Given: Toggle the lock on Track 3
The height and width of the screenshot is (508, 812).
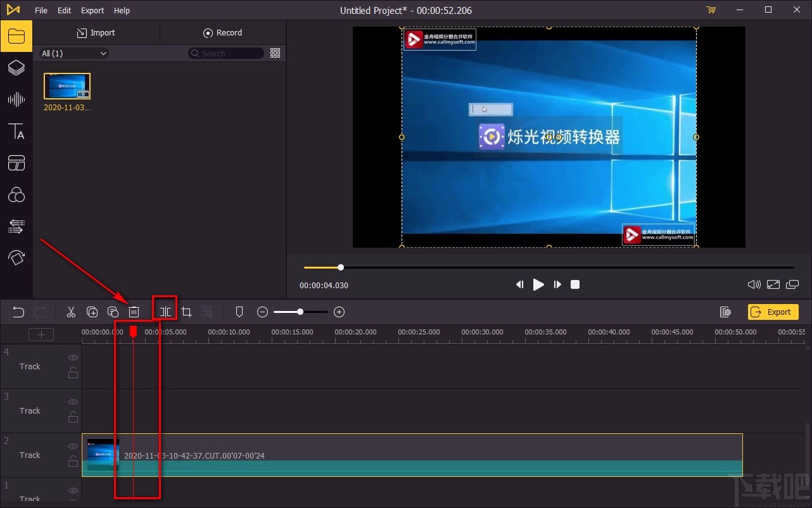Looking at the screenshot, I should point(73,417).
